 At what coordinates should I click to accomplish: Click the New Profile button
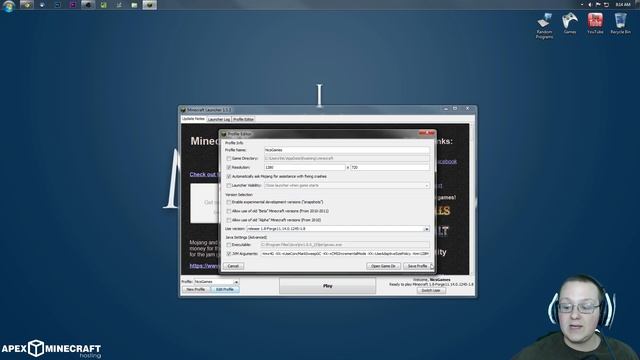click(196, 289)
